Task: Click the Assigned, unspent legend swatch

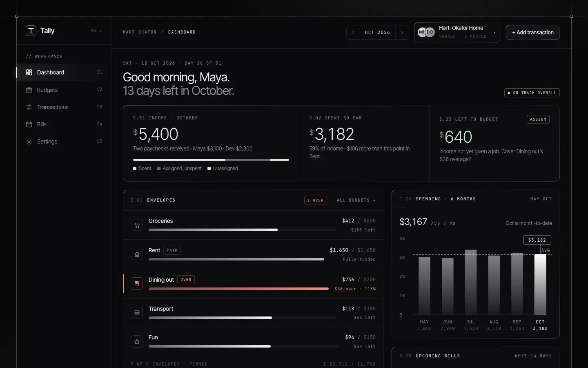Action: click(x=159, y=168)
